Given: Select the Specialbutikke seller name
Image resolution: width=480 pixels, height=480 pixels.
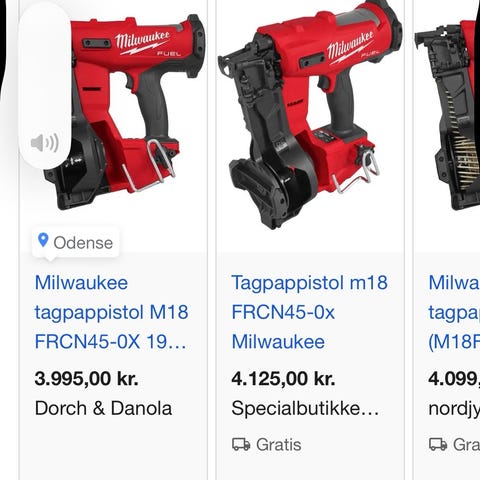Looking at the screenshot, I should click(x=305, y=408).
